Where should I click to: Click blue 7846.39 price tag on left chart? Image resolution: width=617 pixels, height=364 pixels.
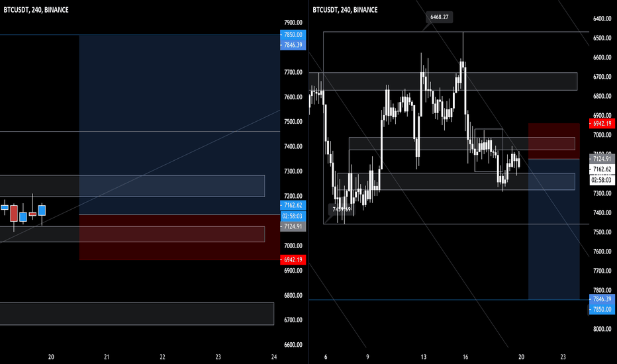click(x=293, y=45)
